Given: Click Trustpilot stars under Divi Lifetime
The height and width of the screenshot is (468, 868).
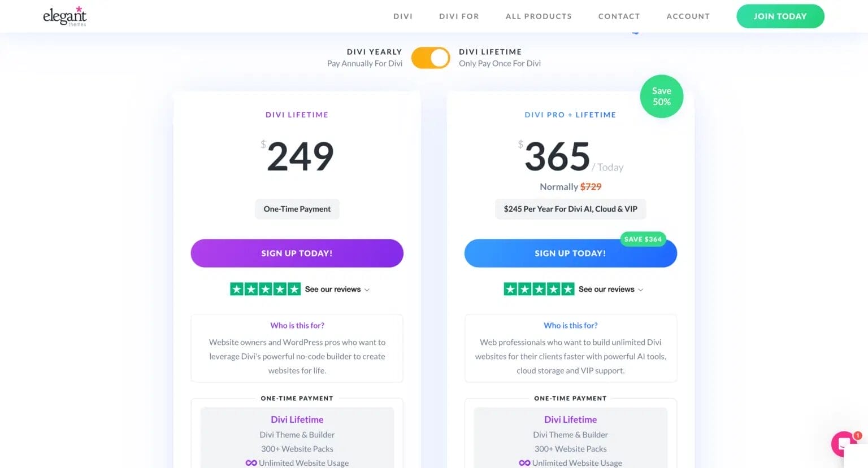Looking at the screenshot, I should point(265,289).
